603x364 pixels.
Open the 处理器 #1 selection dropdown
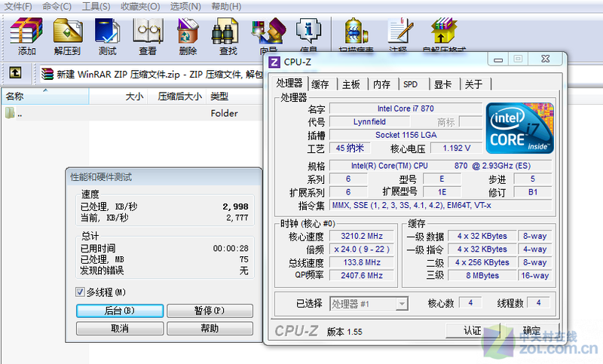(x=402, y=304)
